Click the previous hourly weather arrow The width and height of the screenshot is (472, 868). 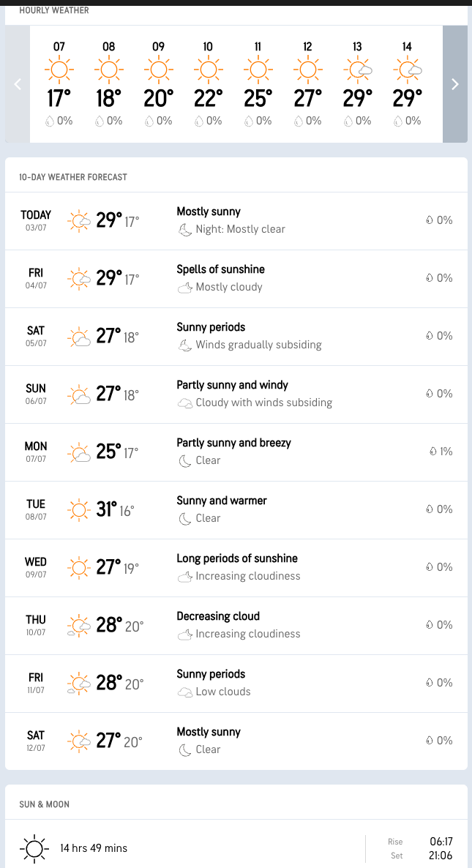click(x=18, y=84)
